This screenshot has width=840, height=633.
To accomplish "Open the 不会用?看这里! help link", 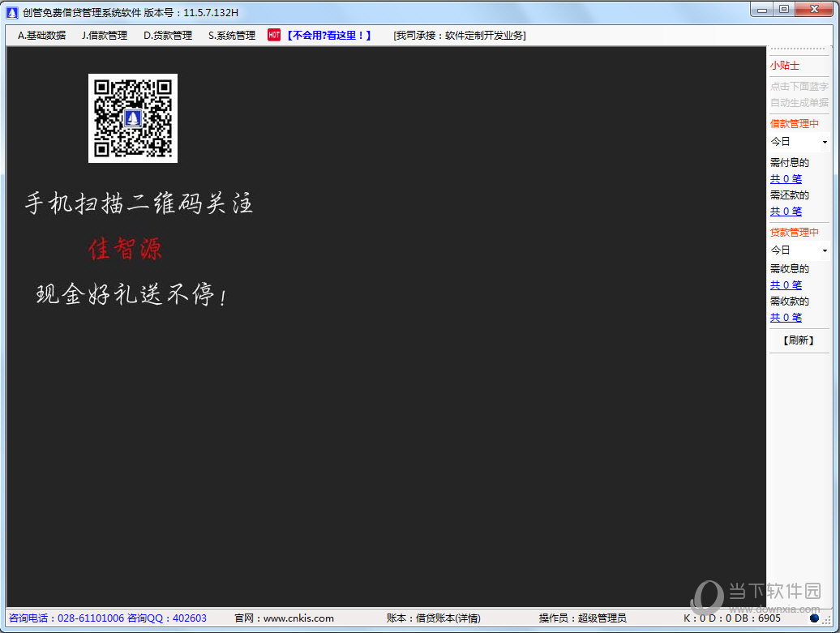I will tap(329, 36).
